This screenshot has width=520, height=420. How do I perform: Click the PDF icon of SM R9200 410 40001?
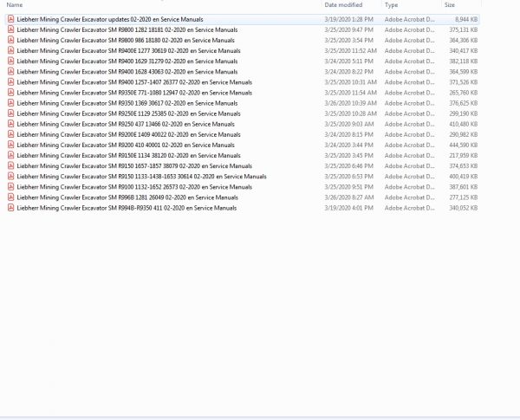tap(11, 145)
